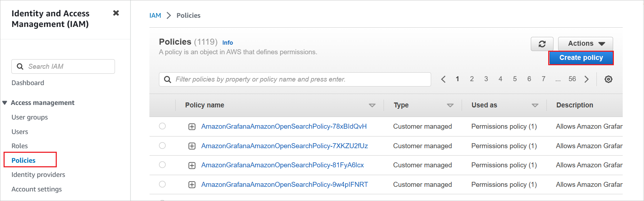The height and width of the screenshot is (201, 644).
Task: Close the IAM navigation panel
Action: [x=116, y=13]
